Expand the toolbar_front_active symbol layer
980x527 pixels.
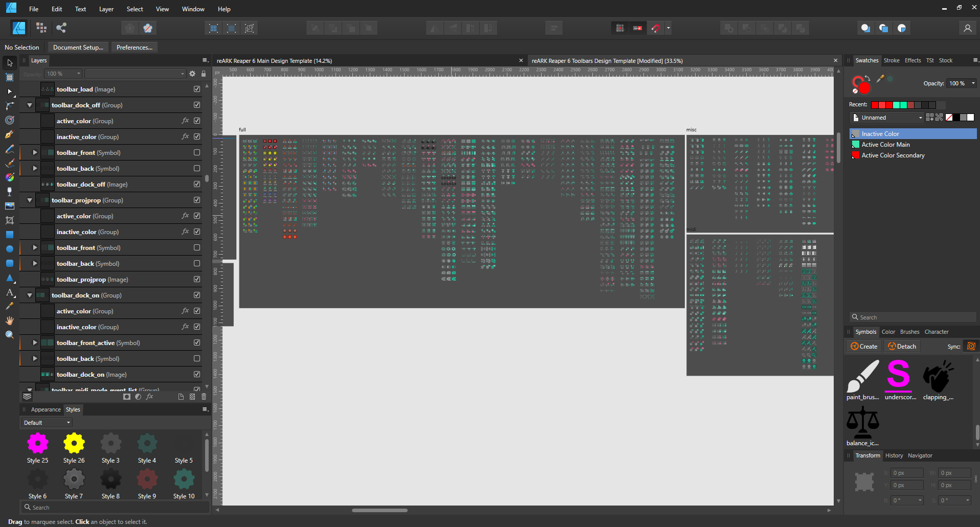click(x=35, y=342)
